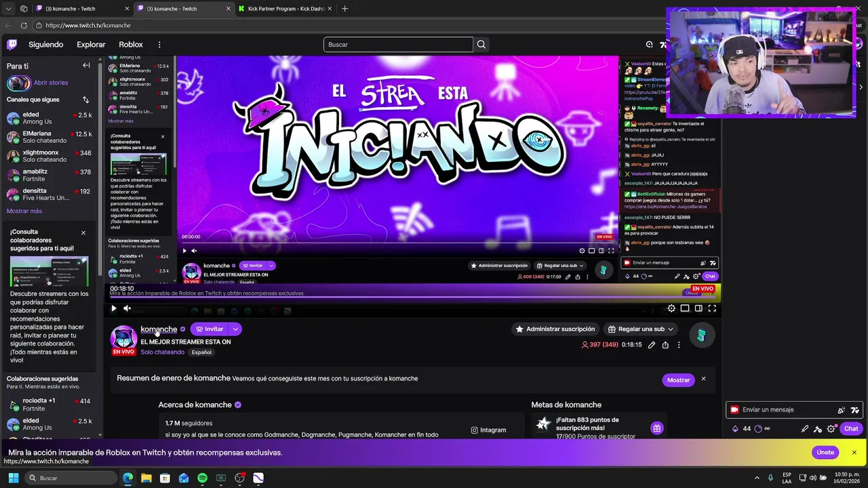Switch to Kick Partner Program tab
Image resolution: width=868 pixels, height=488 pixels.
287,9
